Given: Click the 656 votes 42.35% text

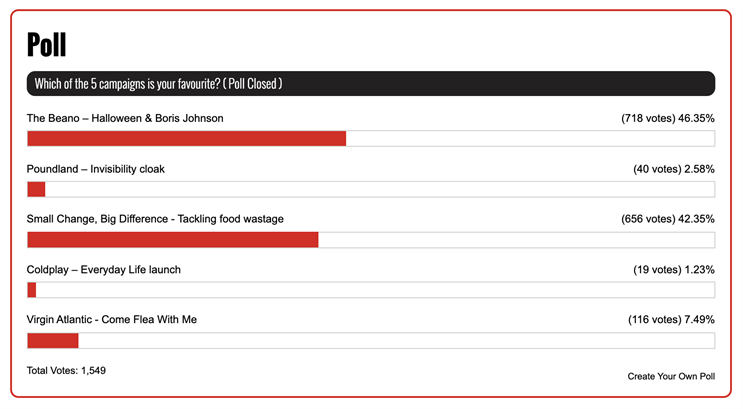Looking at the screenshot, I should pyautogui.click(x=668, y=219).
